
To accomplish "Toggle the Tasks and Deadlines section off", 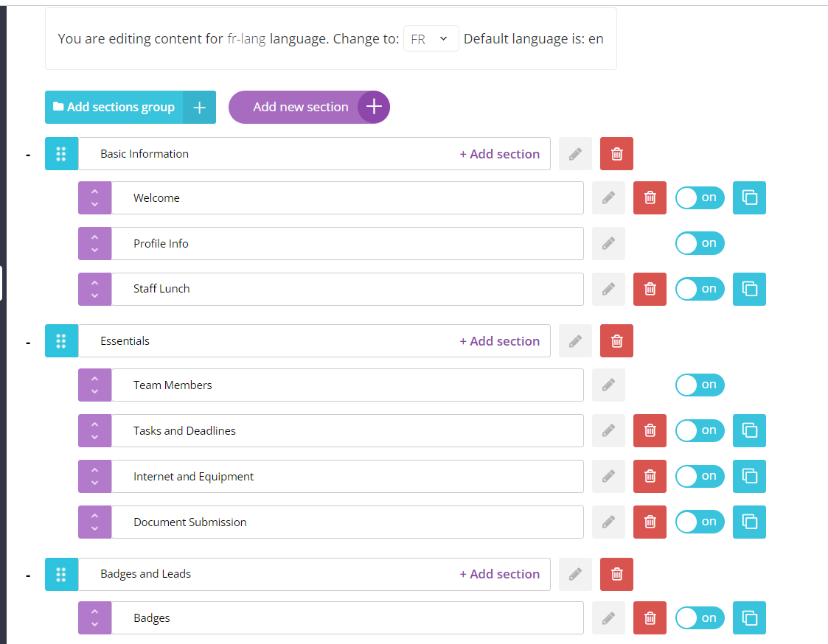I will click(700, 431).
